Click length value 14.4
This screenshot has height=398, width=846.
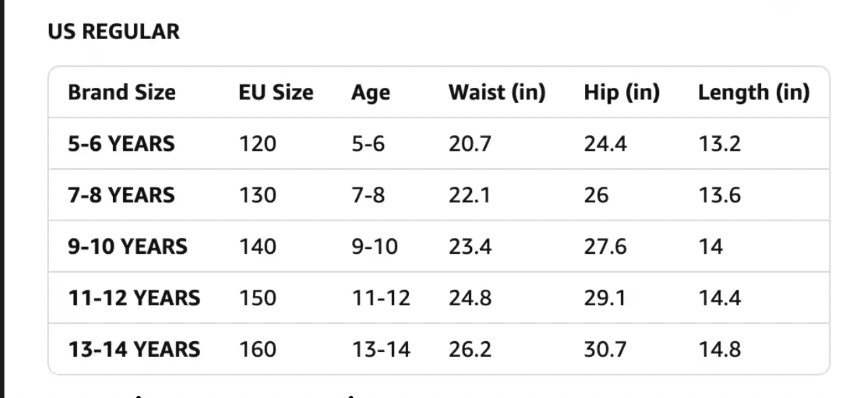click(x=720, y=298)
